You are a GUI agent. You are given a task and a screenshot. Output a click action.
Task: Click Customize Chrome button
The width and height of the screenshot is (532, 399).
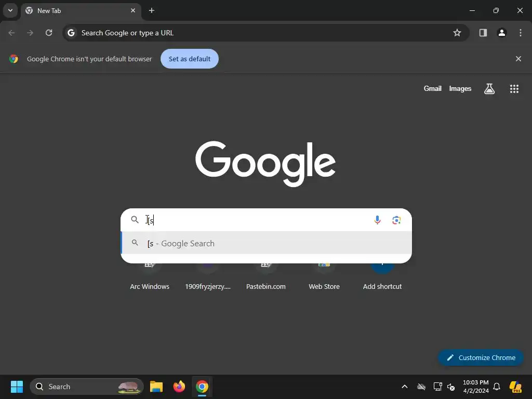[x=481, y=357]
